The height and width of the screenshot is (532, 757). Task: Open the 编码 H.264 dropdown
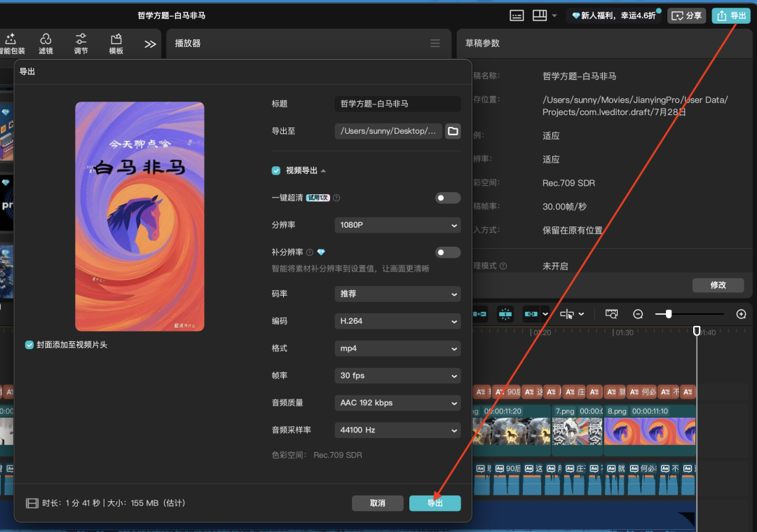(397, 321)
